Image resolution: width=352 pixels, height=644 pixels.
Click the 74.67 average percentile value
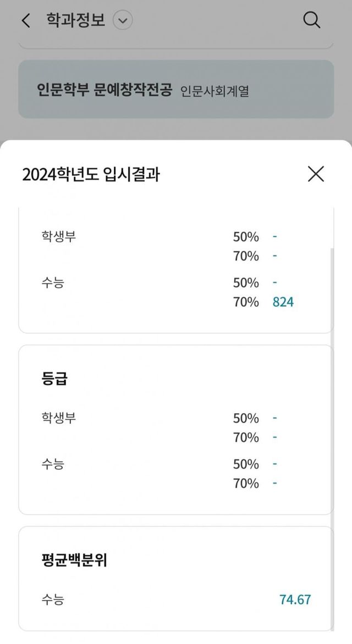295,599
